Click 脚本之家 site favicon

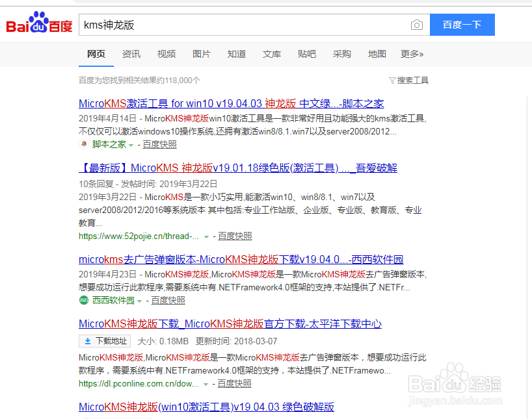tap(83, 144)
